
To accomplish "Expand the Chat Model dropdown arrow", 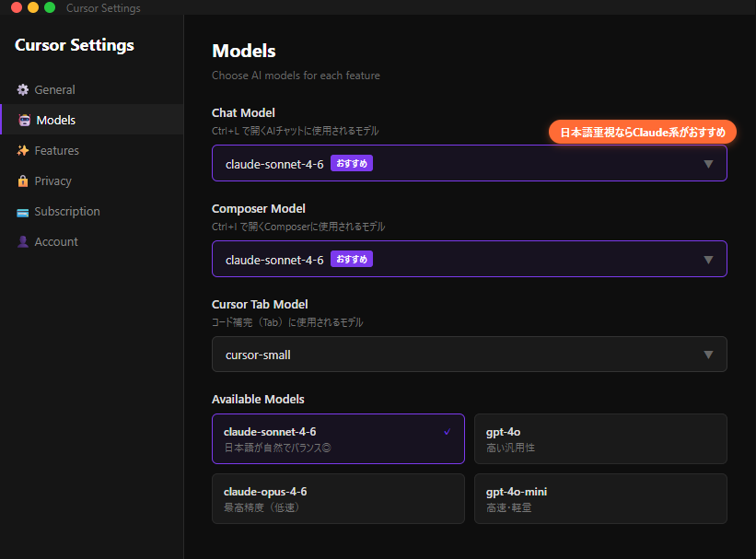I will tap(708, 164).
